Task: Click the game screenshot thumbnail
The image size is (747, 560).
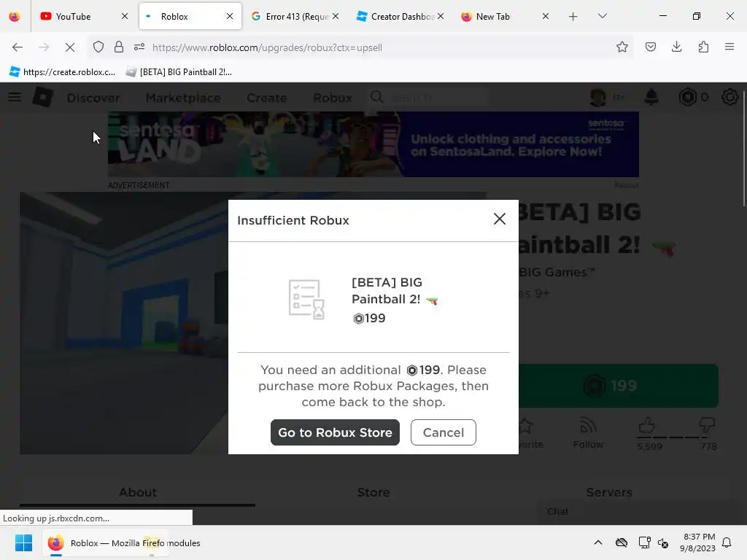Action: point(124,323)
